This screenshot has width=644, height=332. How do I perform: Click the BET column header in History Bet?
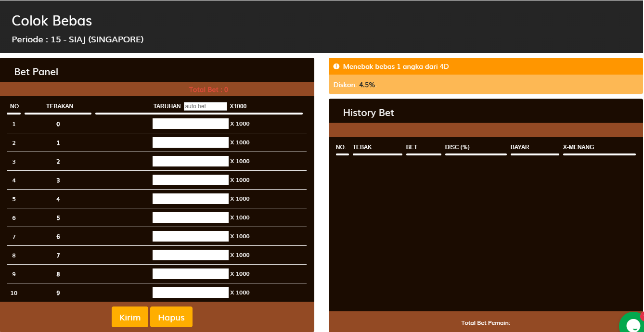click(412, 147)
